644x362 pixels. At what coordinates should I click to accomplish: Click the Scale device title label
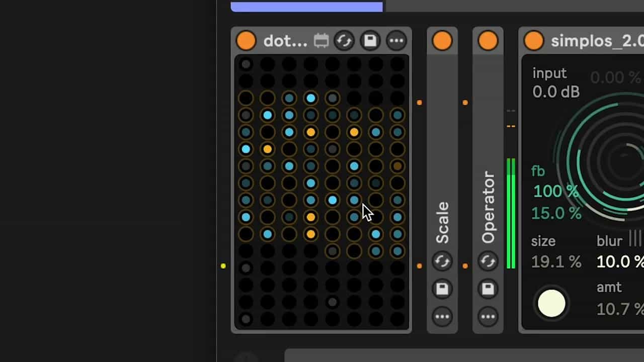pyautogui.click(x=442, y=223)
